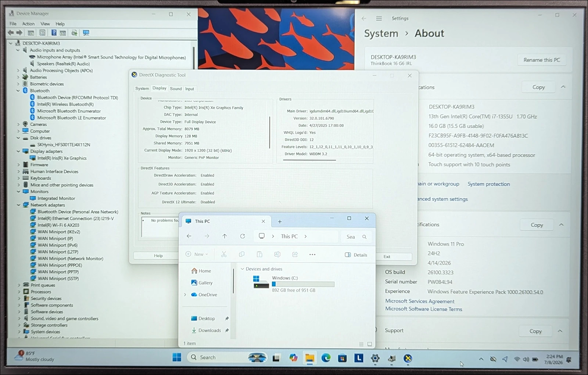Copy Support info in Settings
The width and height of the screenshot is (588, 375).
(x=535, y=331)
